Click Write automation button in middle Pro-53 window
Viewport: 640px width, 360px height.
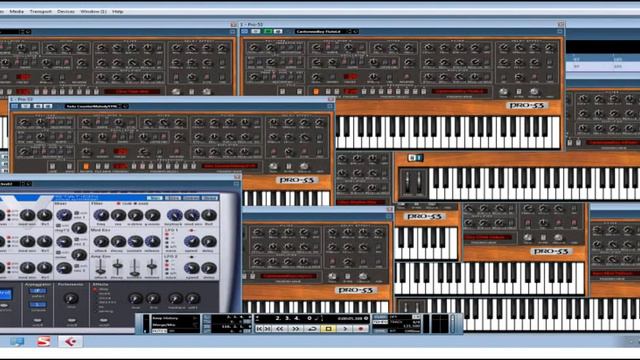click(x=38, y=106)
